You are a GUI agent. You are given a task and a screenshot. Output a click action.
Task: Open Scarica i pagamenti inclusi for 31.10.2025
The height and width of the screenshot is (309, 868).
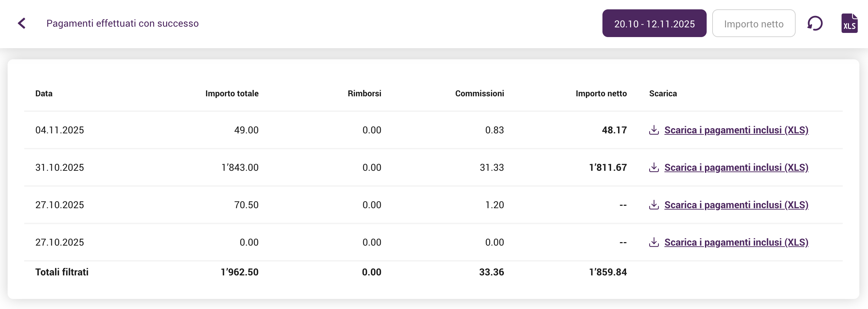(736, 167)
